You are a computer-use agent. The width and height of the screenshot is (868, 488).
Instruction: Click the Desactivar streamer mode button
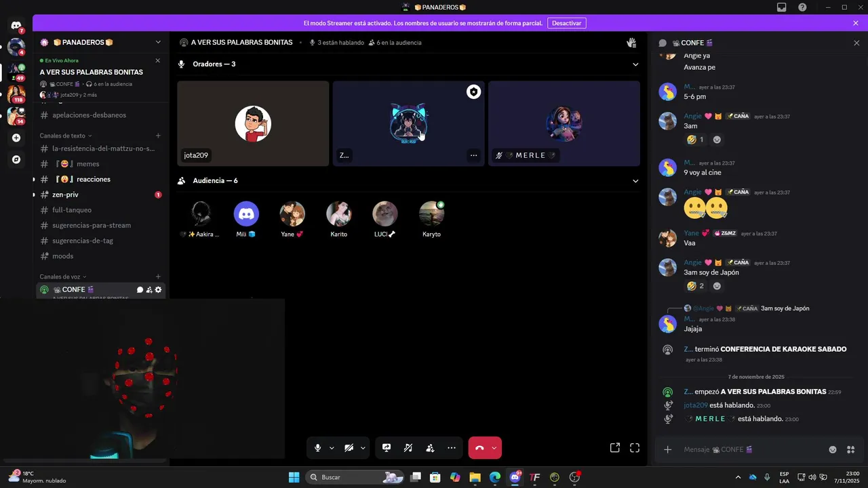566,23
